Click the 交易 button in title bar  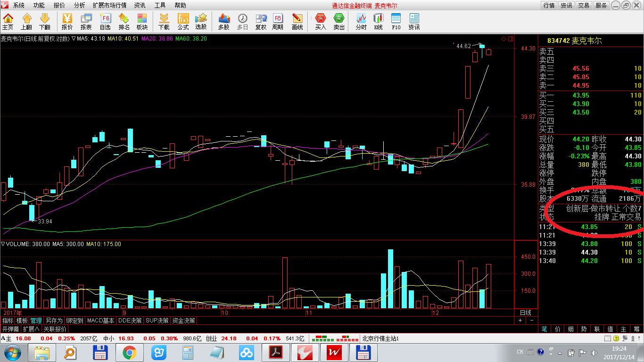[584, 5]
